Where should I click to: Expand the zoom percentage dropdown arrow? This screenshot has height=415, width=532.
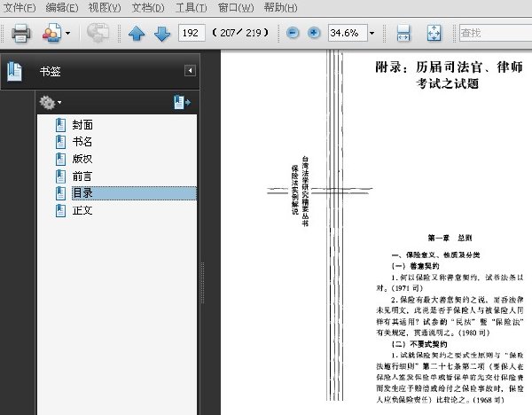372,34
